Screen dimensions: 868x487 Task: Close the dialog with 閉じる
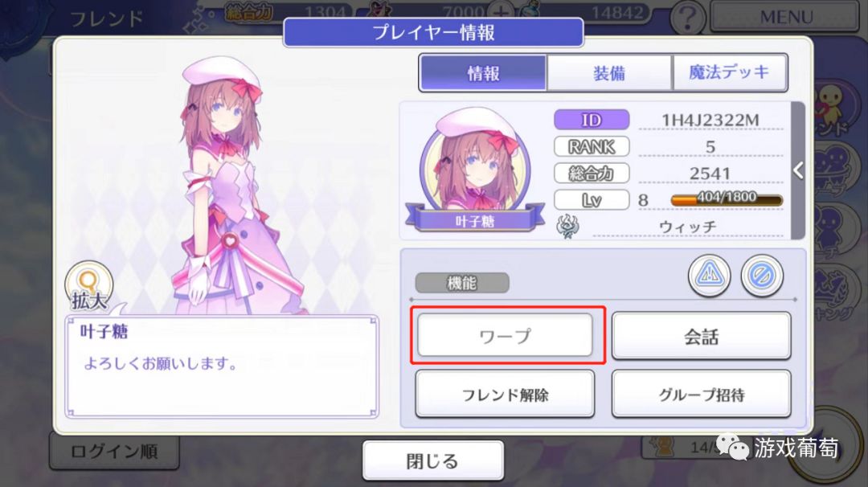[433, 460]
